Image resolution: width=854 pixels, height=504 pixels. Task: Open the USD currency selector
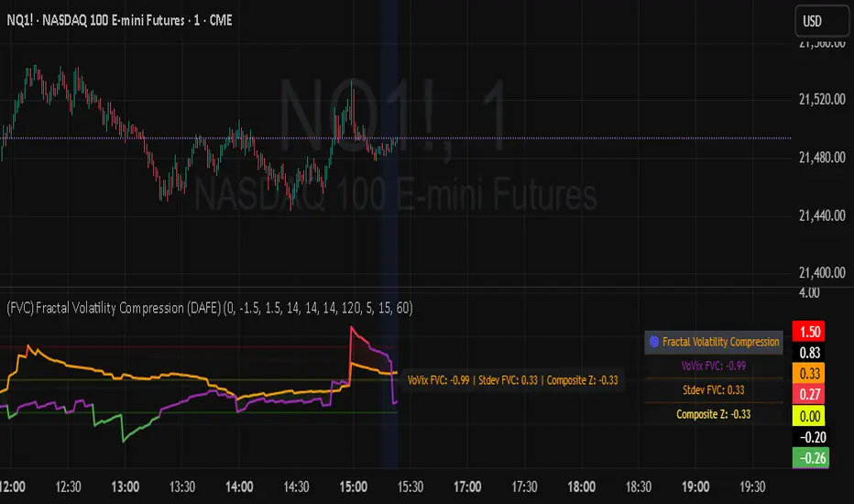tap(822, 21)
